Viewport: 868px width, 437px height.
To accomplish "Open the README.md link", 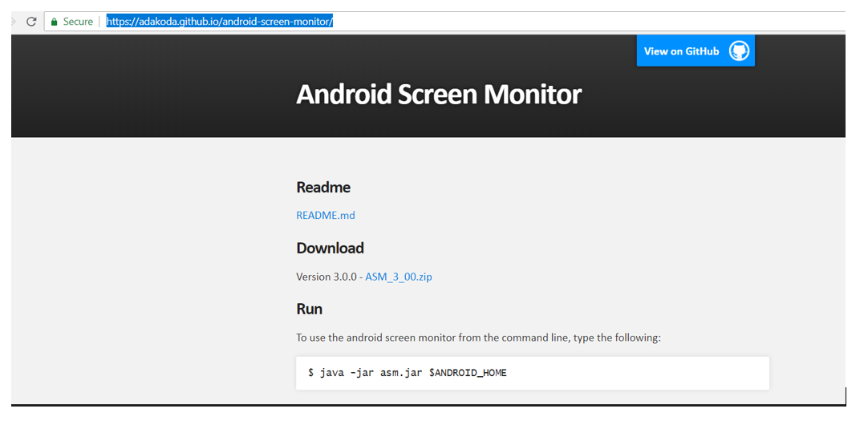I will [x=326, y=215].
